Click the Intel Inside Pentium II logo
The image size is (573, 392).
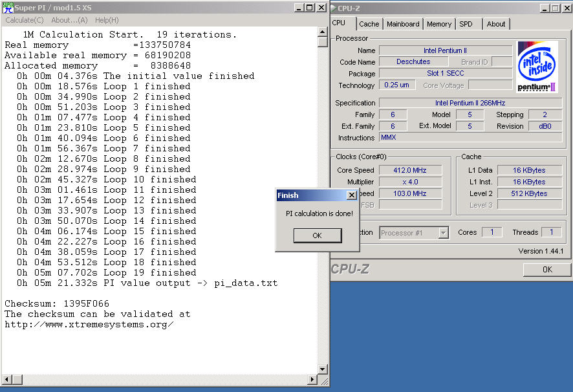537,67
